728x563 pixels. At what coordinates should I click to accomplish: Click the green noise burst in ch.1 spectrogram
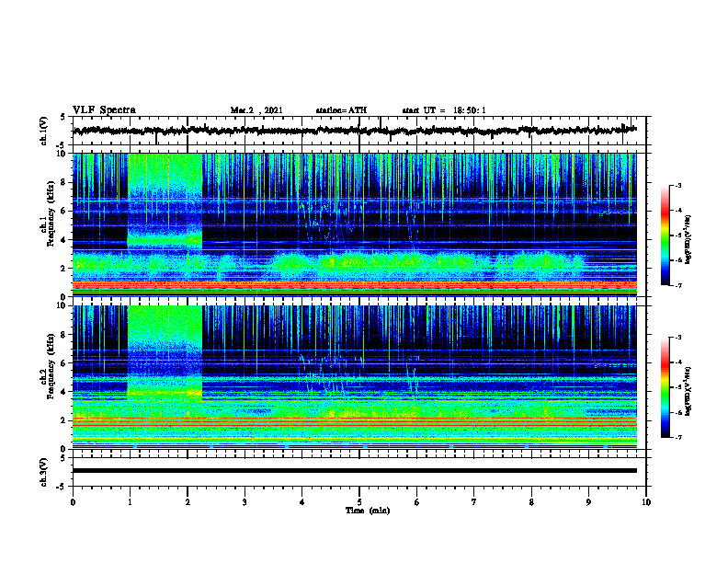click(x=165, y=200)
